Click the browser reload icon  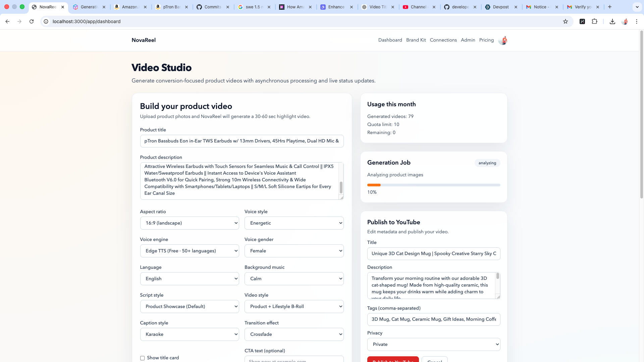[32, 21]
